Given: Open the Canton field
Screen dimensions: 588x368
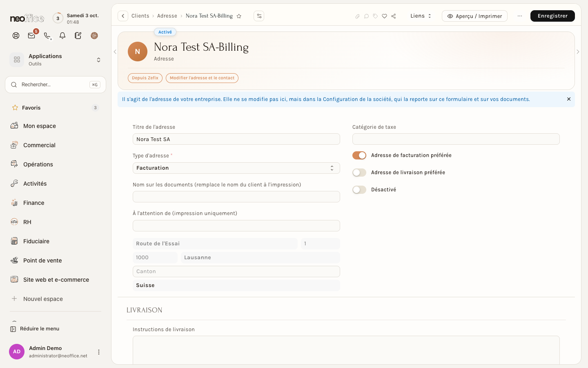Looking at the screenshot, I should click(236, 272).
